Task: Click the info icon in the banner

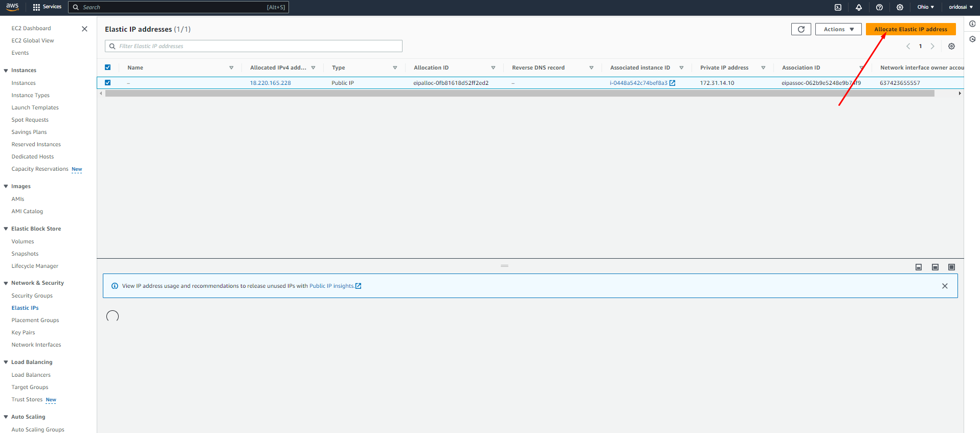Action: pos(115,286)
